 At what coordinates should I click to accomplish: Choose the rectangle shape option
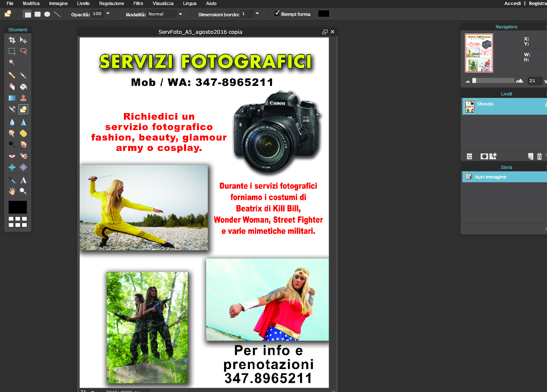pos(28,14)
